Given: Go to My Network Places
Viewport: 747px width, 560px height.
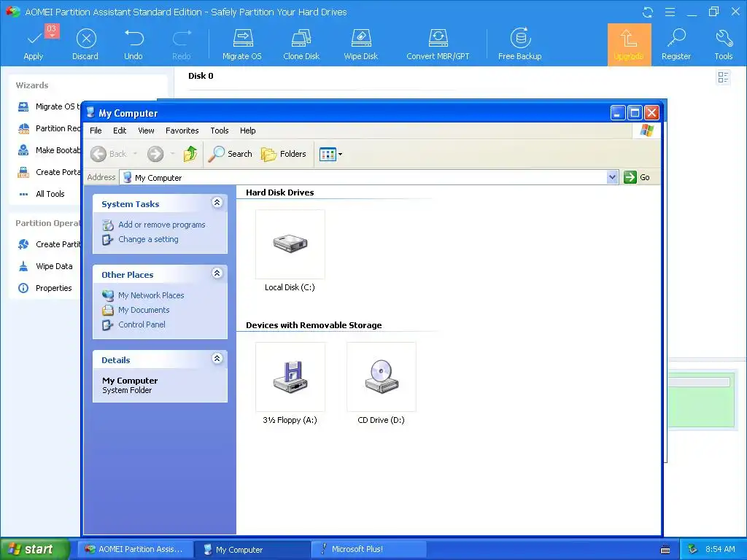Looking at the screenshot, I should pyautogui.click(x=151, y=295).
